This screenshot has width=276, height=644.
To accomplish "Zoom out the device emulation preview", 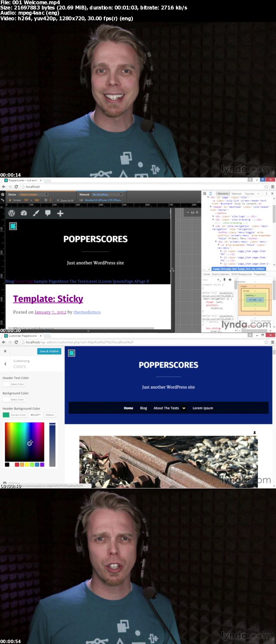I will [188, 212].
